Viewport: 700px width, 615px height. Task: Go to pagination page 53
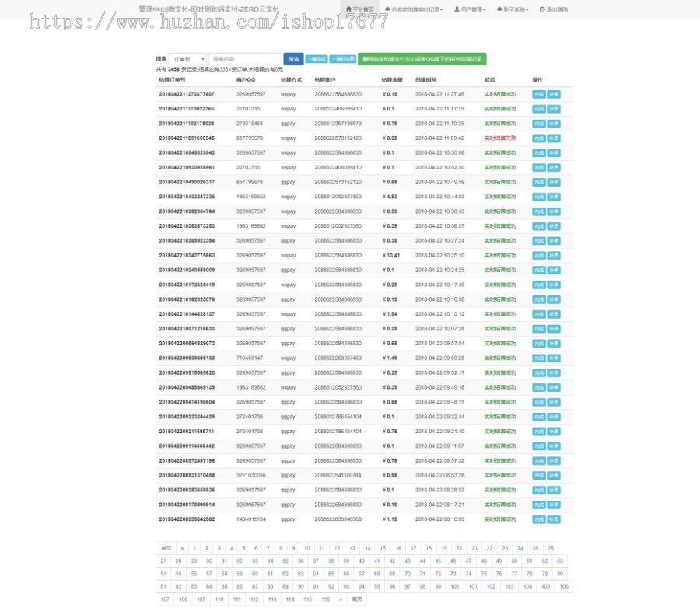pyautogui.click(x=560, y=561)
